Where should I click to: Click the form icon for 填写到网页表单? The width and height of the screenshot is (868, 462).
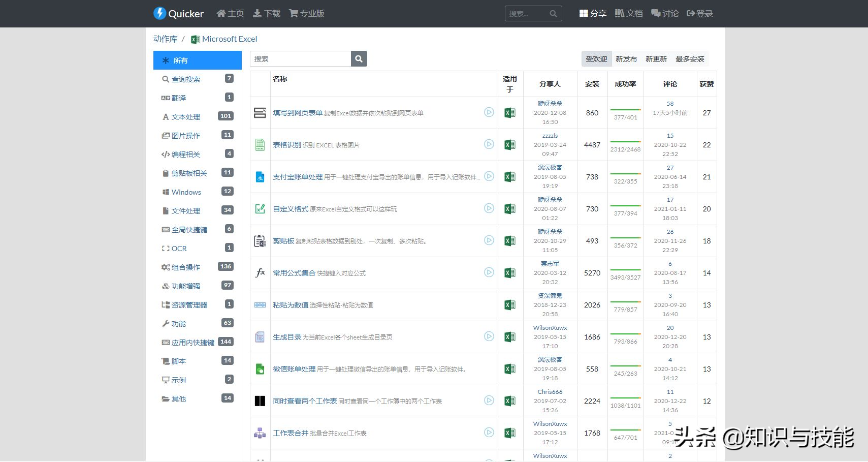pyautogui.click(x=260, y=113)
